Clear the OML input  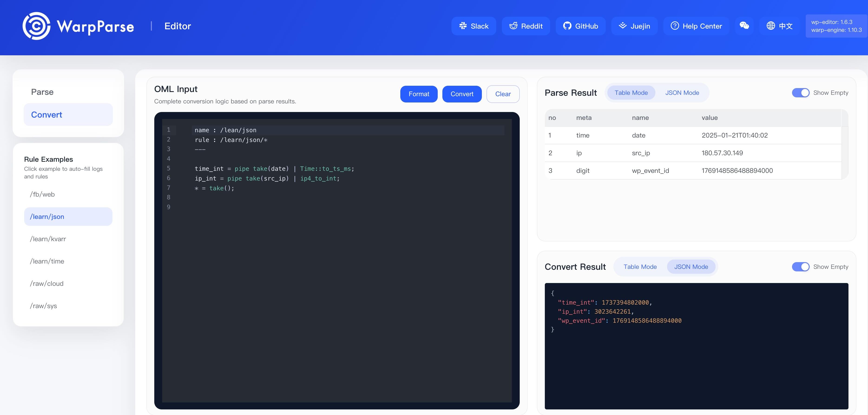(503, 94)
